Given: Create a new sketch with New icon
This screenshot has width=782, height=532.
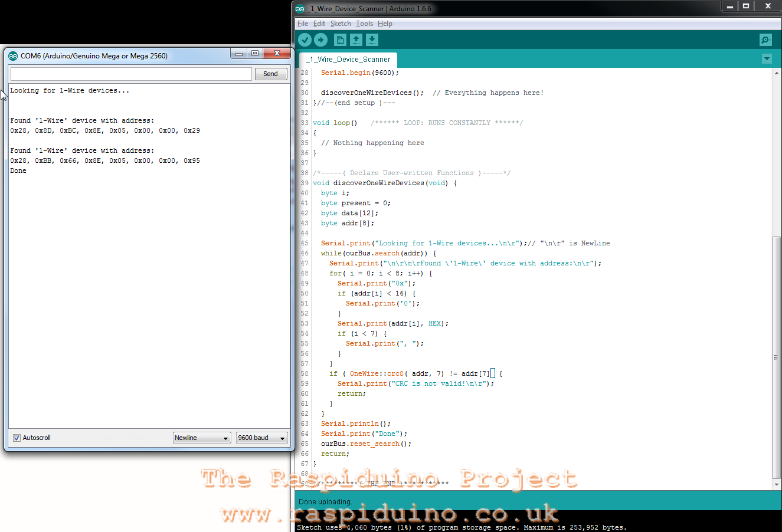Looking at the screenshot, I should click(340, 40).
